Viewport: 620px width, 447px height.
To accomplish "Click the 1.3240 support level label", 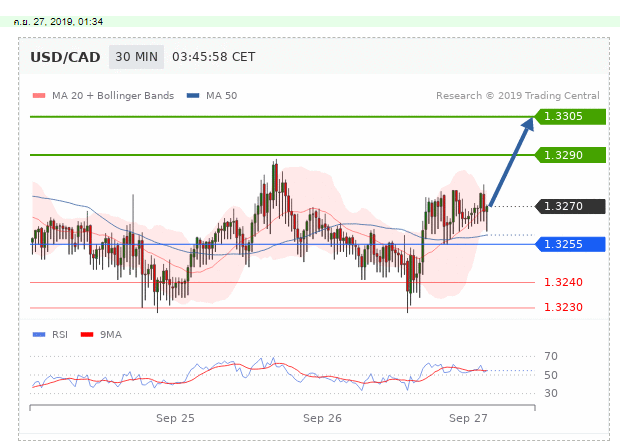I will (x=563, y=282).
